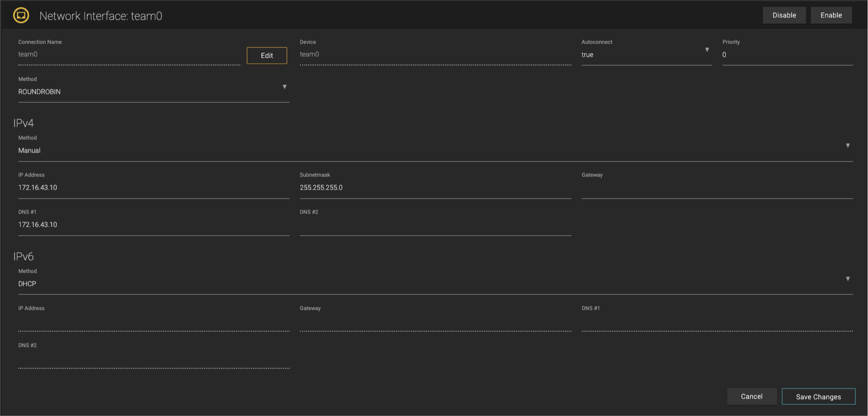
Task: Click the IPv6 IP Address field
Action: 153,321
